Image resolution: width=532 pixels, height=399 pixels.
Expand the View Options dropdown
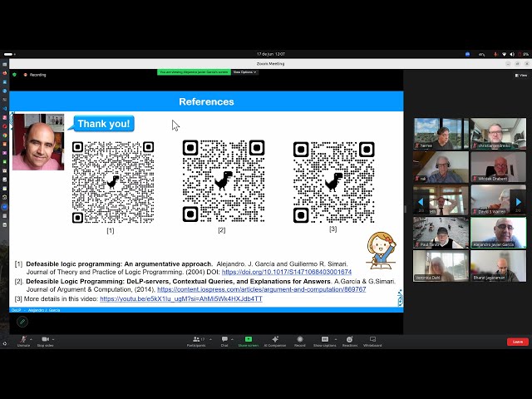click(244, 72)
